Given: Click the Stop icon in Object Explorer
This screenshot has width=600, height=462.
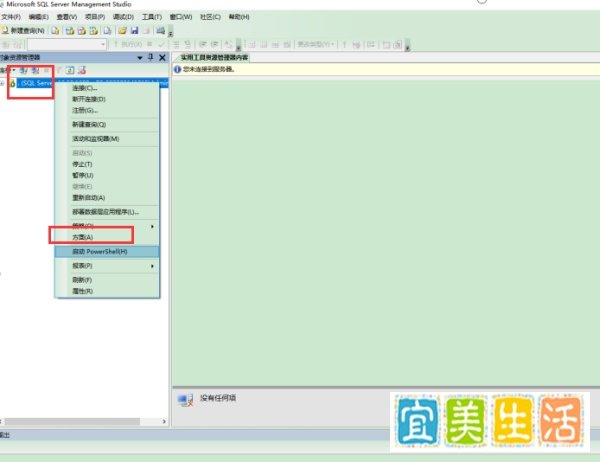Looking at the screenshot, I should coord(47,70).
